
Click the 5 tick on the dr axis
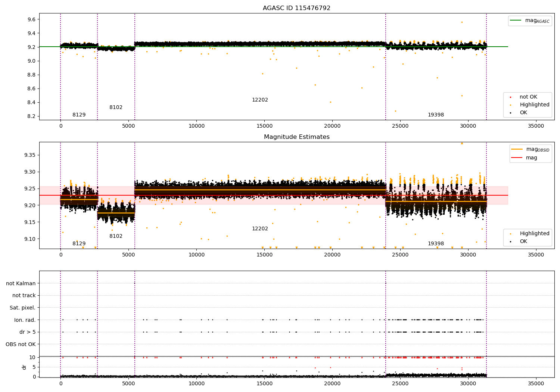point(34,367)
